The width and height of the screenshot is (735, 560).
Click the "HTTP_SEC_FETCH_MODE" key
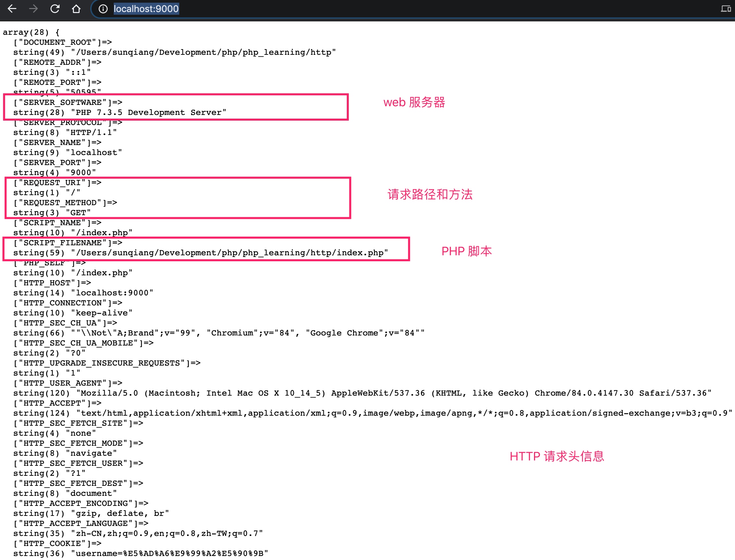(78, 443)
